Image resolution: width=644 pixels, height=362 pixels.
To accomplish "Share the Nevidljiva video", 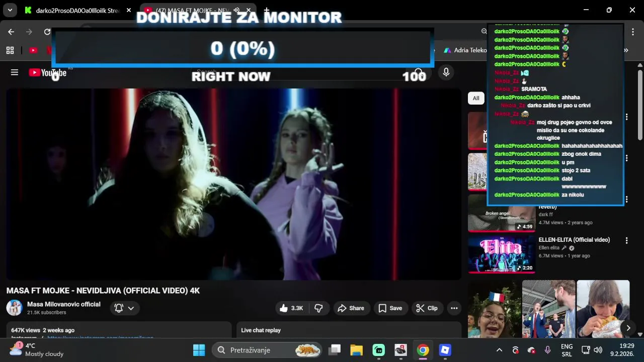I will tap(351, 308).
